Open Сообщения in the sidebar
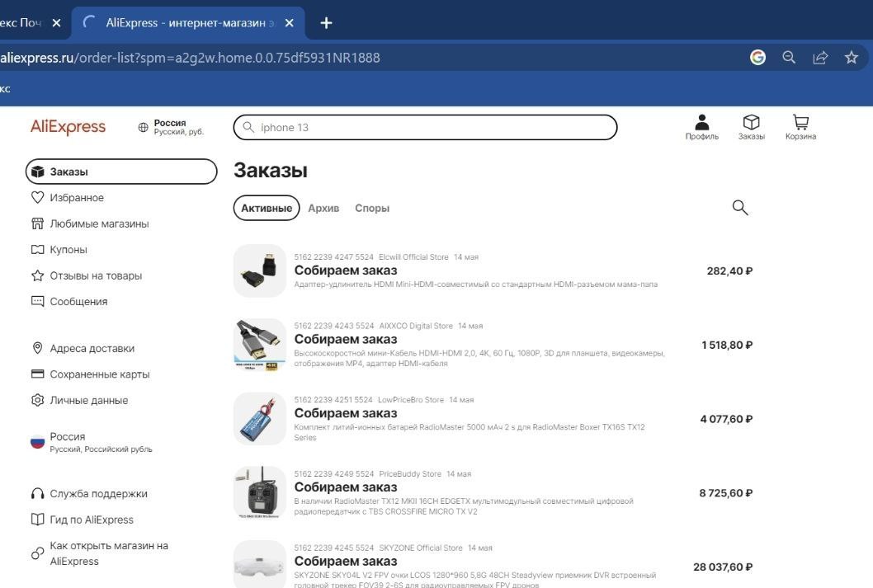This screenshot has height=588, width=873. pyautogui.click(x=69, y=302)
